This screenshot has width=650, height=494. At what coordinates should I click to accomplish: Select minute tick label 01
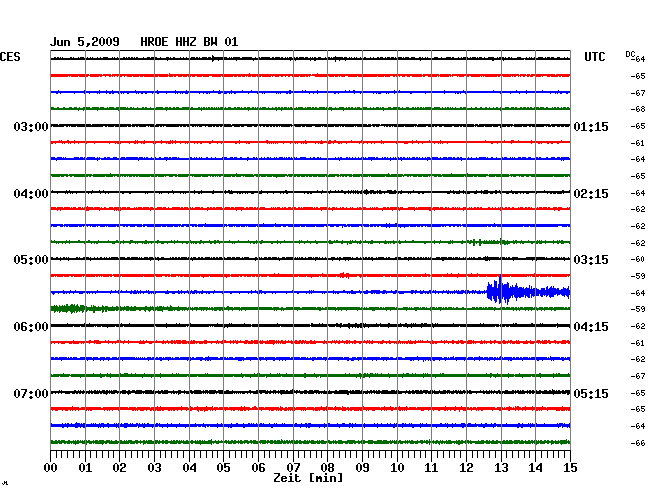(x=85, y=467)
